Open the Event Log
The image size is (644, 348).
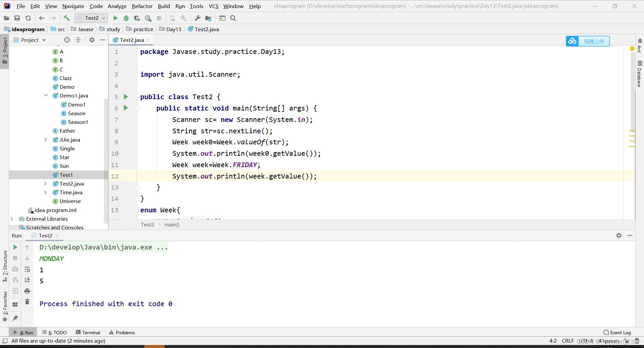617,332
